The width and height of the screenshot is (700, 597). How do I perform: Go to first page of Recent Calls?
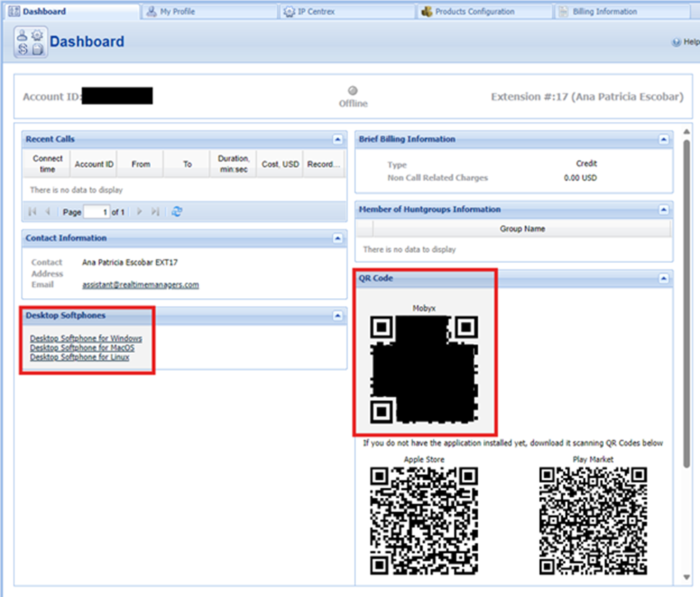click(32, 212)
